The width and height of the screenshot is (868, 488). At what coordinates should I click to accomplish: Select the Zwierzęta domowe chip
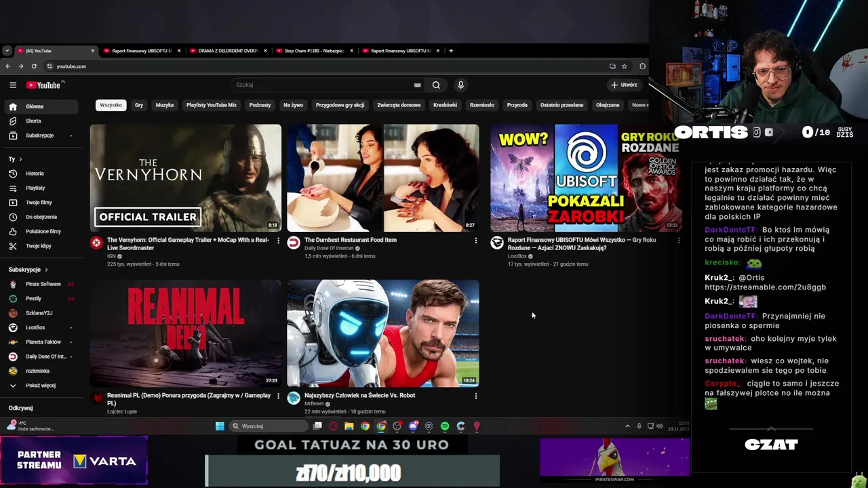(399, 105)
